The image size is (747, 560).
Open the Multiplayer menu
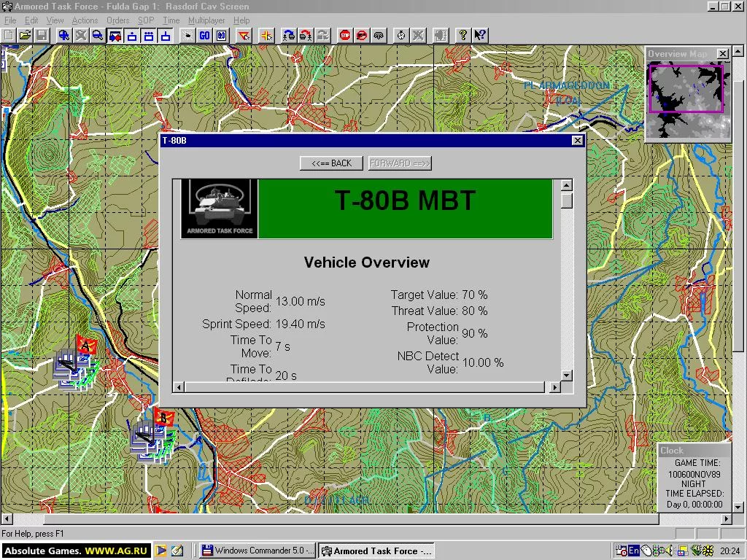(206, 20)
